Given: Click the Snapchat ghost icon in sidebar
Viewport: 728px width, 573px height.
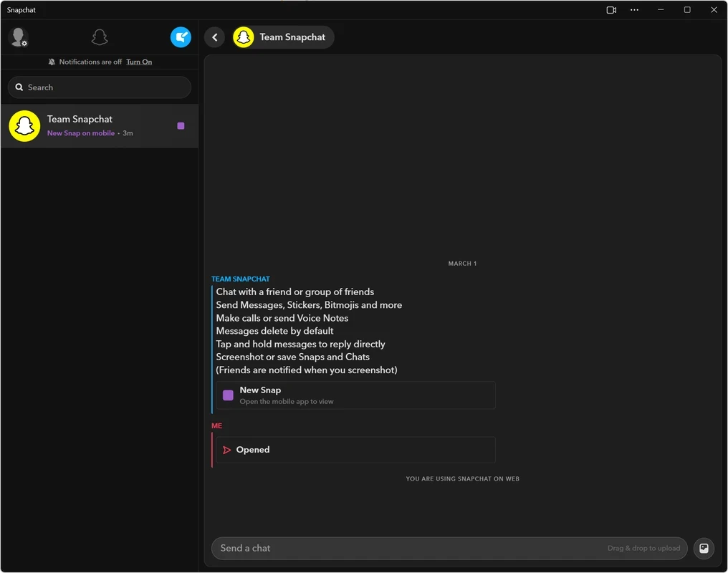Looking at the screenshot, I should (100, 37).
